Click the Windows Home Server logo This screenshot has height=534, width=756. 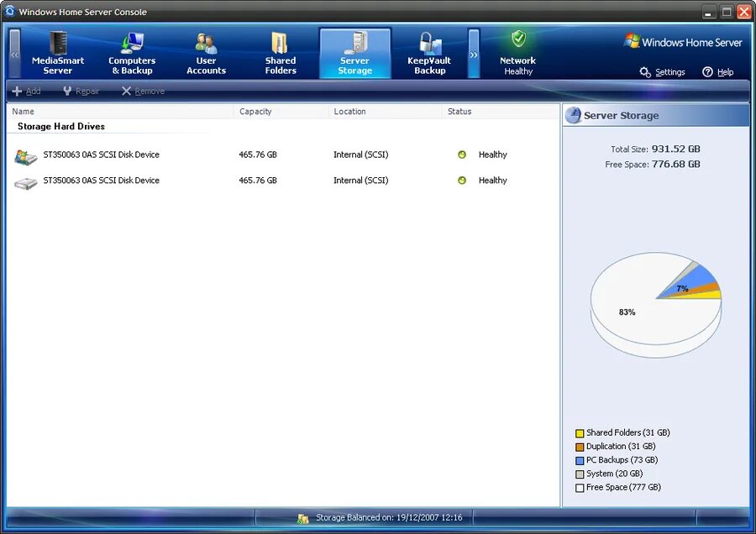pyautogui.click(x=683, y=42)
